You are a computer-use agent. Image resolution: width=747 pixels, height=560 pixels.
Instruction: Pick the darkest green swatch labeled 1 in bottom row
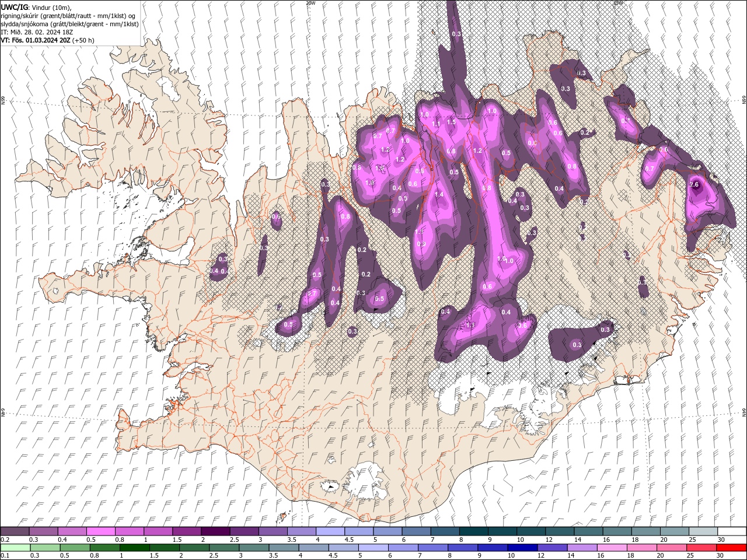134,548
